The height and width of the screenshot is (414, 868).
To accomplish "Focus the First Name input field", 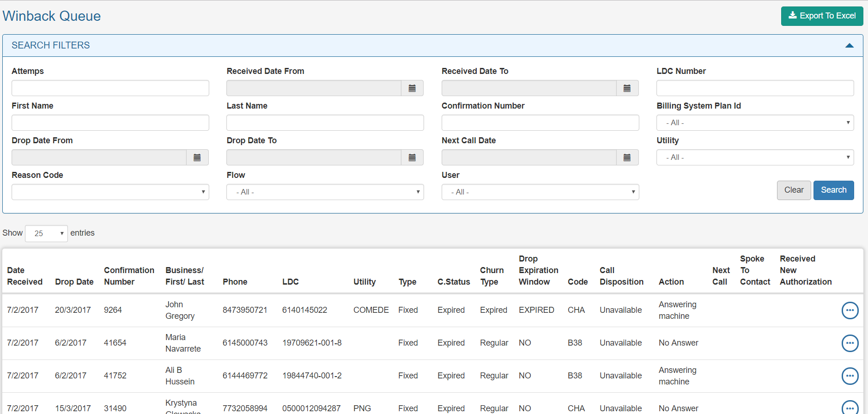I will pos(110,123).
